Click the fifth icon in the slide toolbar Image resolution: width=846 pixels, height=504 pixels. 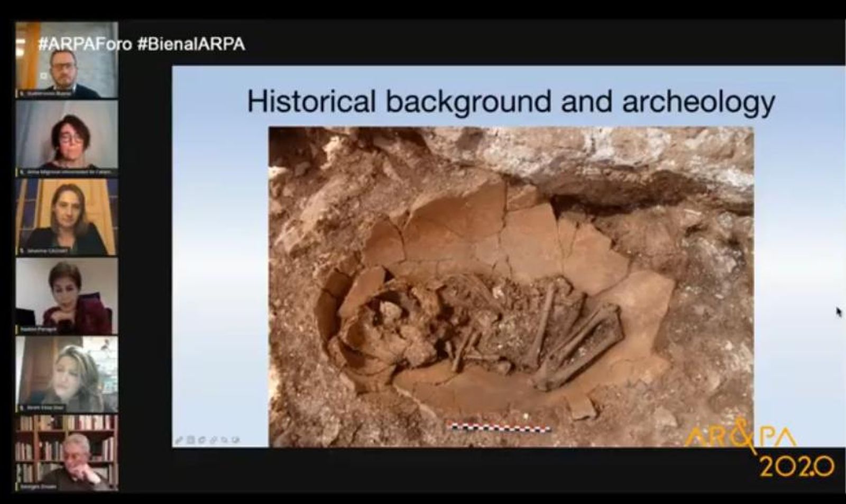pos(224,440)
